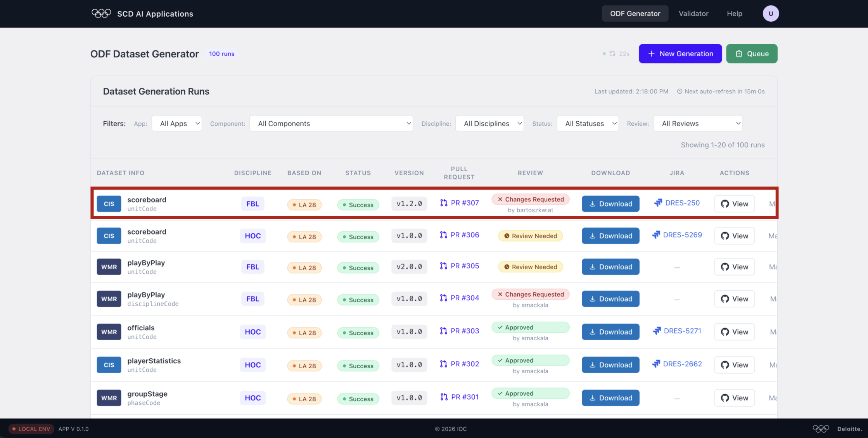Click GitHub icon in PR #303 View button

(725, 332)
